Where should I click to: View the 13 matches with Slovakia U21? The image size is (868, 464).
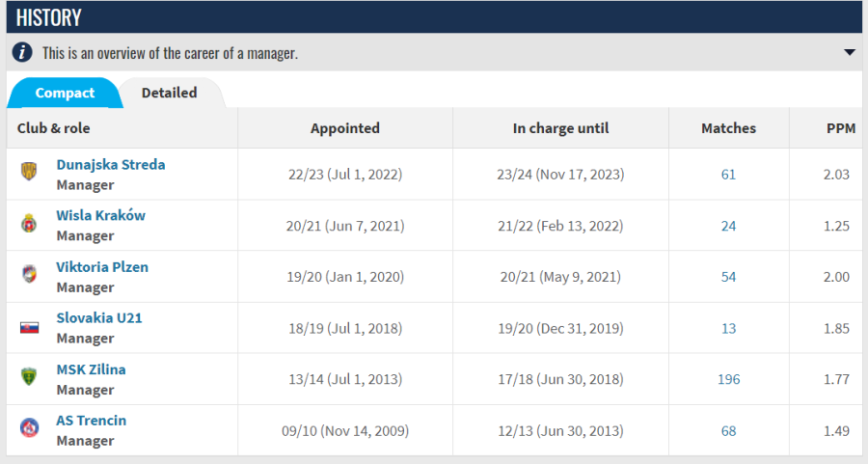[728, 328]
